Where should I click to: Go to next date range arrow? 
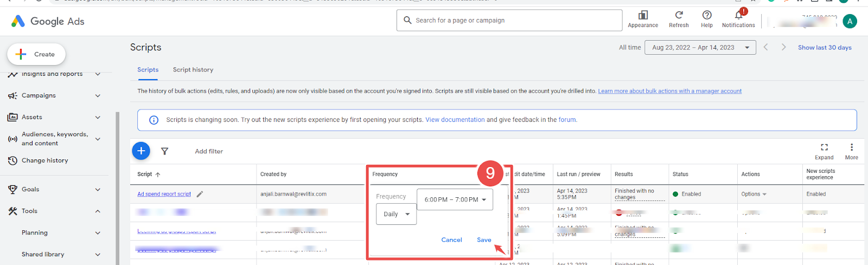(x=783, y=47)
